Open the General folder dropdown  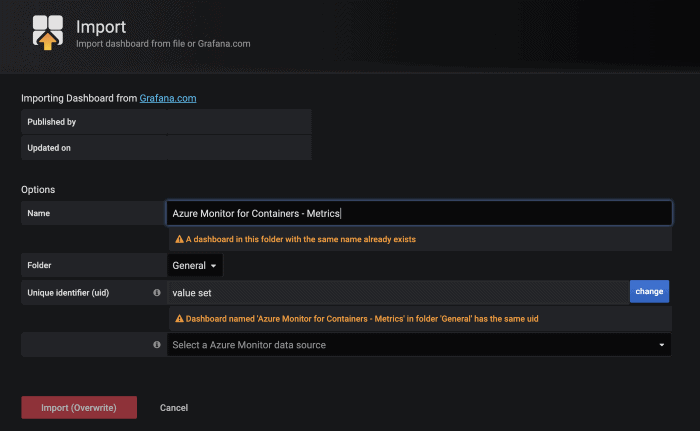click(195, 265)
